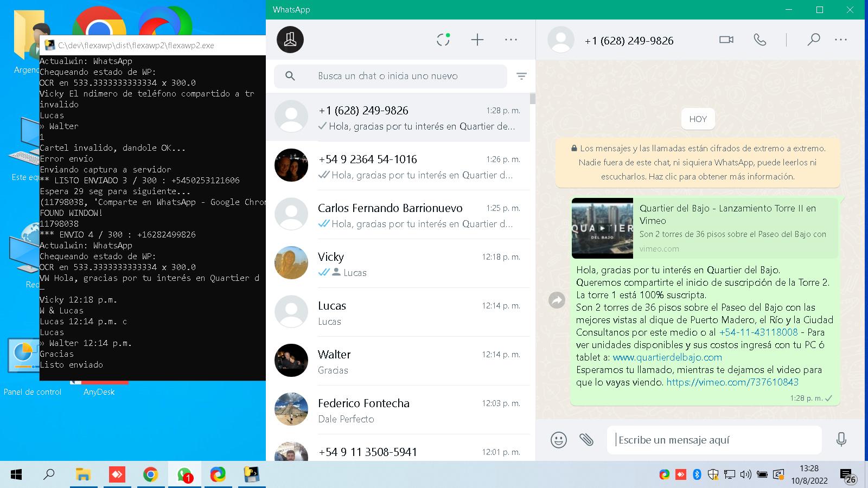
Task: Switch to Google Chrome in the taskbar
Action: click(150, 475)
